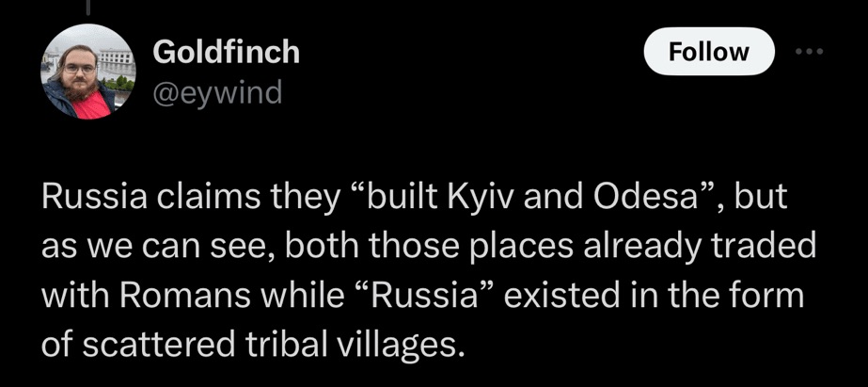Screen dimensions: 868x387
Task: Click the word "built" in the tweet
Action: pyautogui.click(x=412, y=199)
